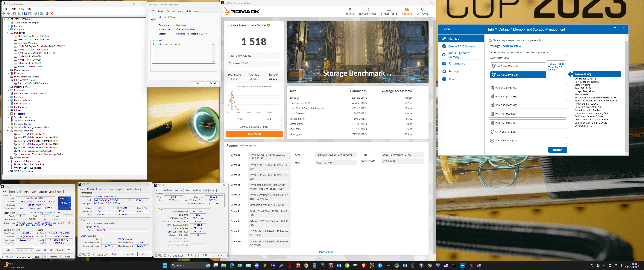Open About page in Intel sidebar
644x270 pixels.
pyautogui.click(x=461, y=79)
